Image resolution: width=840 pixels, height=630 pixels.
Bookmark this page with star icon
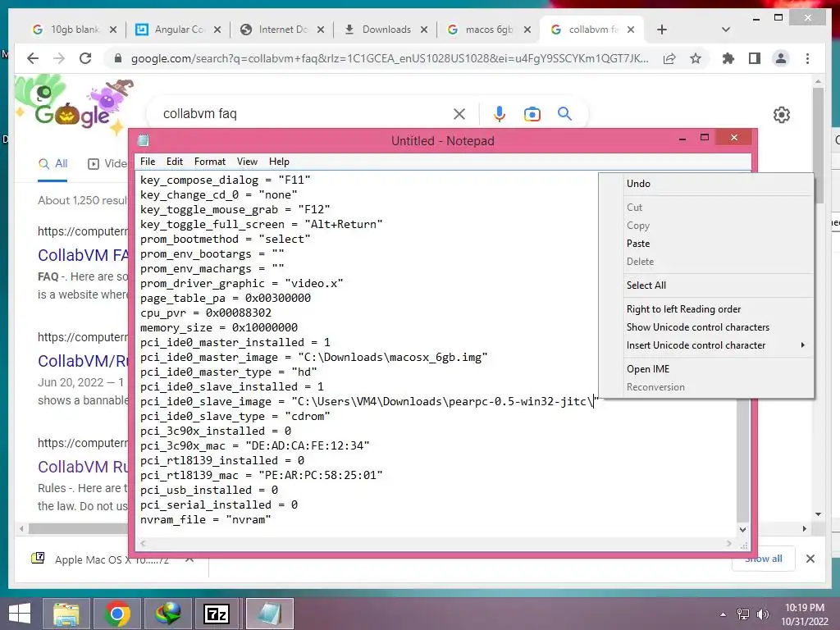[696, 58]
